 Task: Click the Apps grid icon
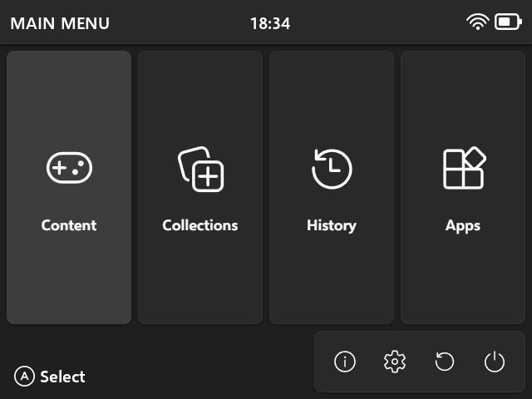coord(463,169)
